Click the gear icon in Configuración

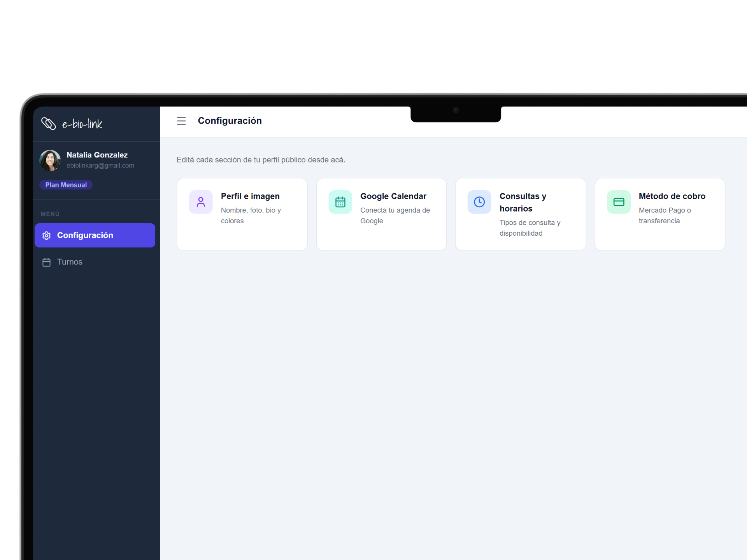(47, 236)
